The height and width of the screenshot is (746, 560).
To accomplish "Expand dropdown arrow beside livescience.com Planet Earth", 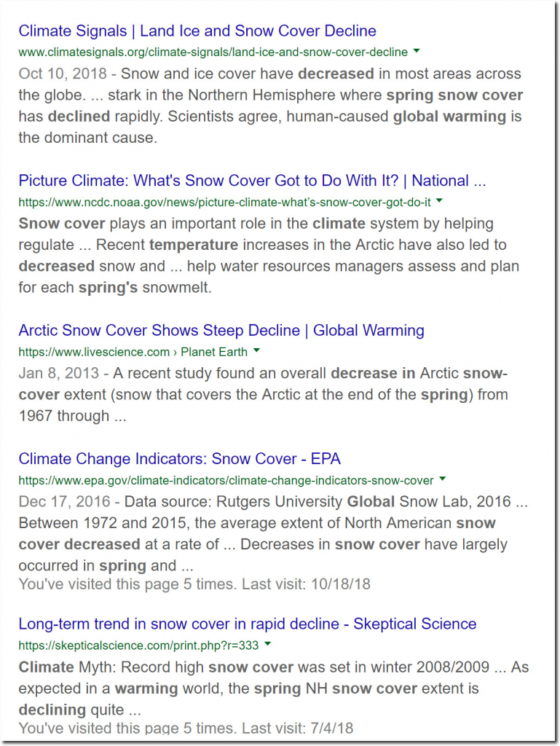I will tap(257, 350).
